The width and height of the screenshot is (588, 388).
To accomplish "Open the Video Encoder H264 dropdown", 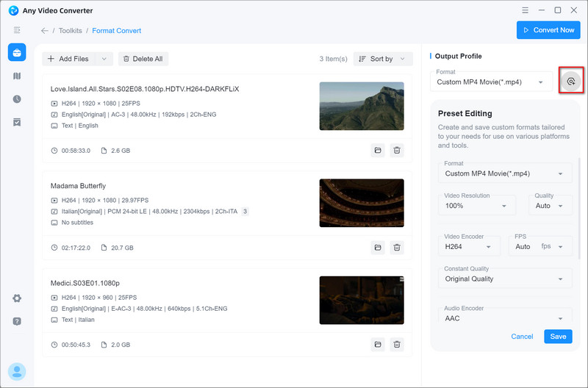I will point(470,247).
